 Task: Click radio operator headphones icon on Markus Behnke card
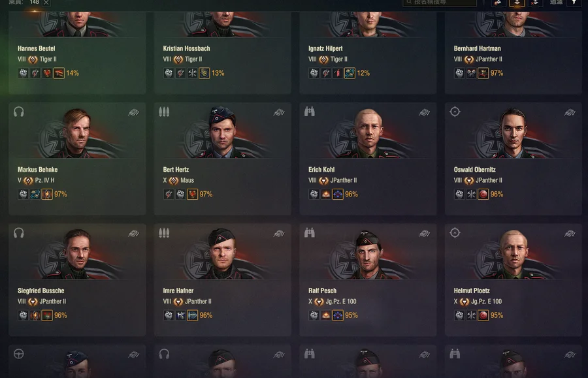19,112
